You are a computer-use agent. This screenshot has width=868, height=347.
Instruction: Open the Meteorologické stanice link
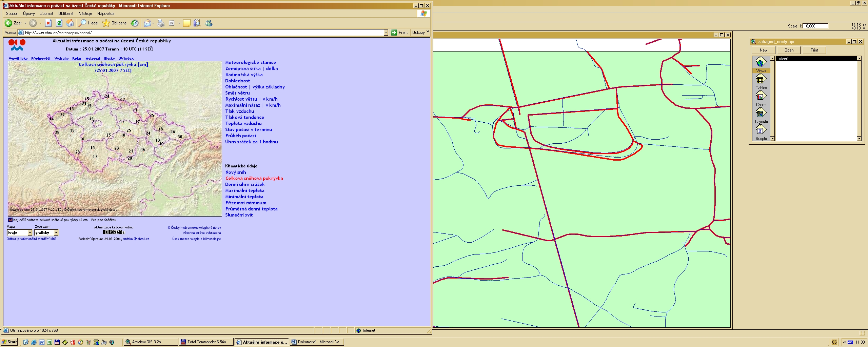[251, 62]
